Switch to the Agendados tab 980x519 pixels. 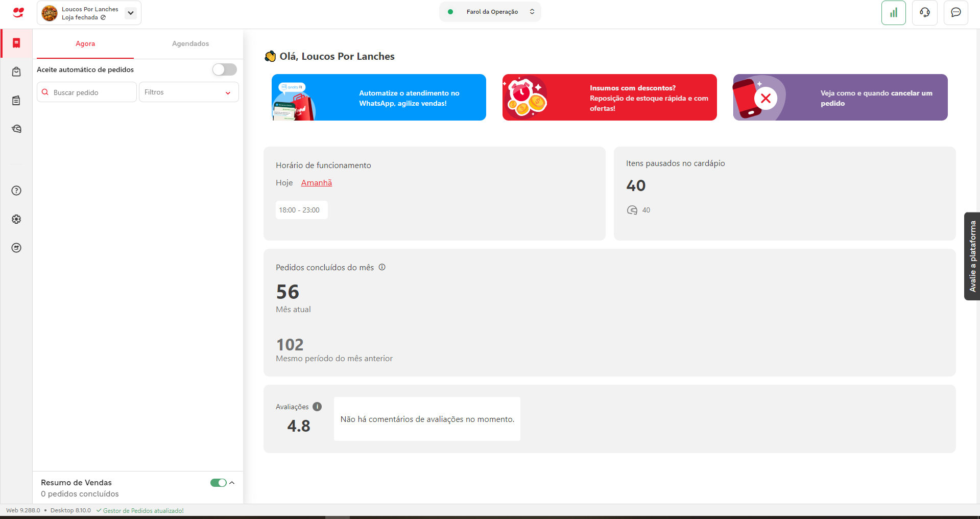click(190, 44)
